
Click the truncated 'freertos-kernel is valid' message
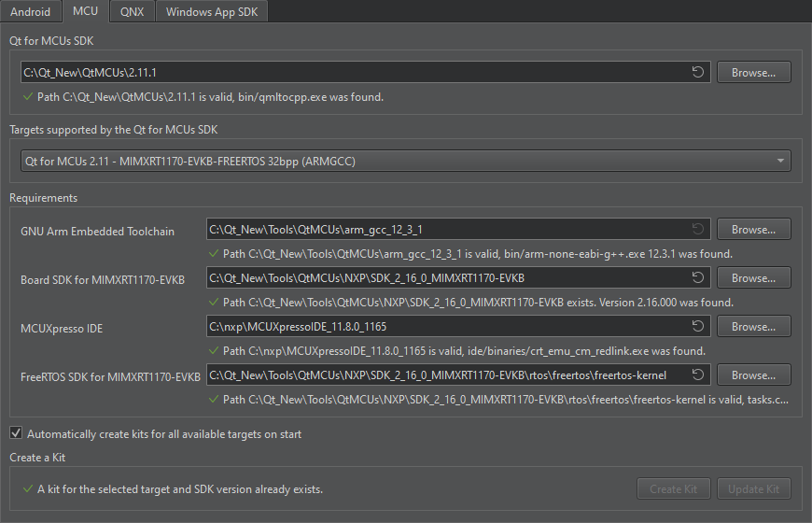tap(506, 399)
